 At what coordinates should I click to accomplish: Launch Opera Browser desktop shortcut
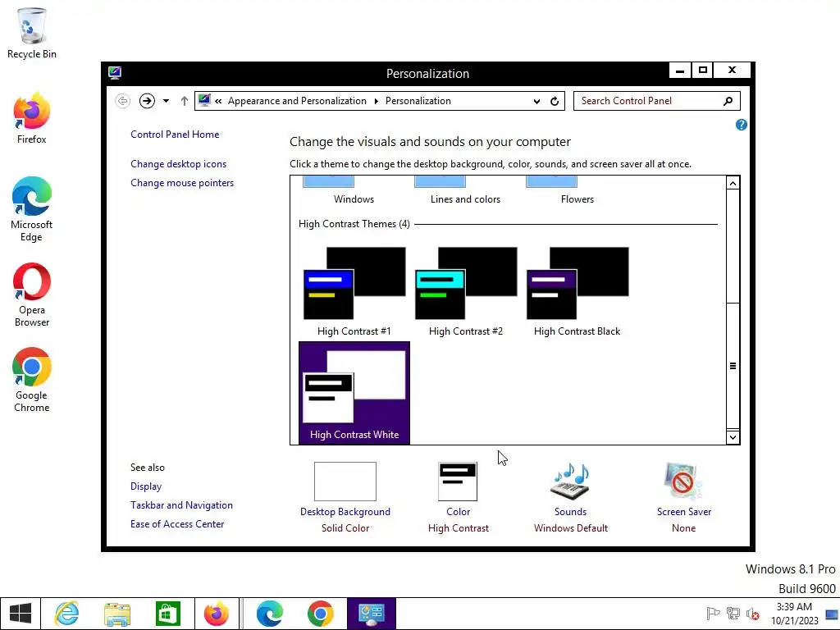pyautogui.click(x=32, y=294)
